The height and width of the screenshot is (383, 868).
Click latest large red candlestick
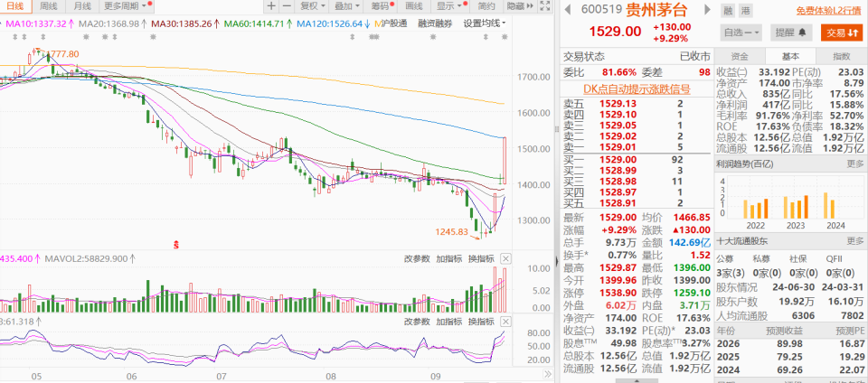click(x=505, y=160)
